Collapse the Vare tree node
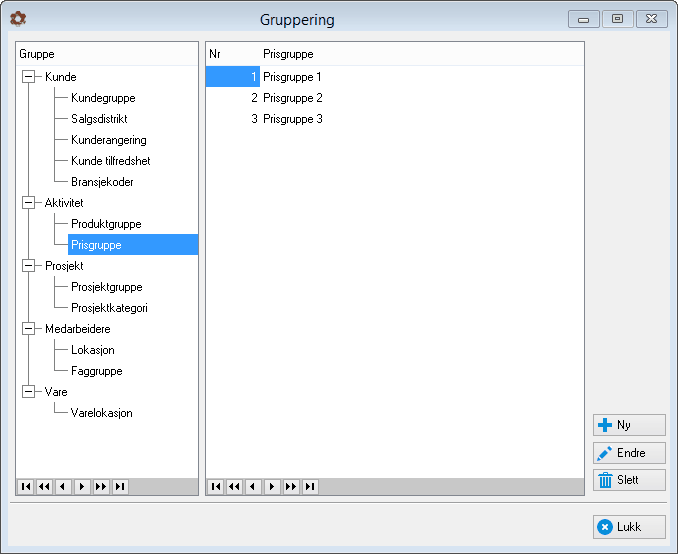 click(x=29, y=392)
